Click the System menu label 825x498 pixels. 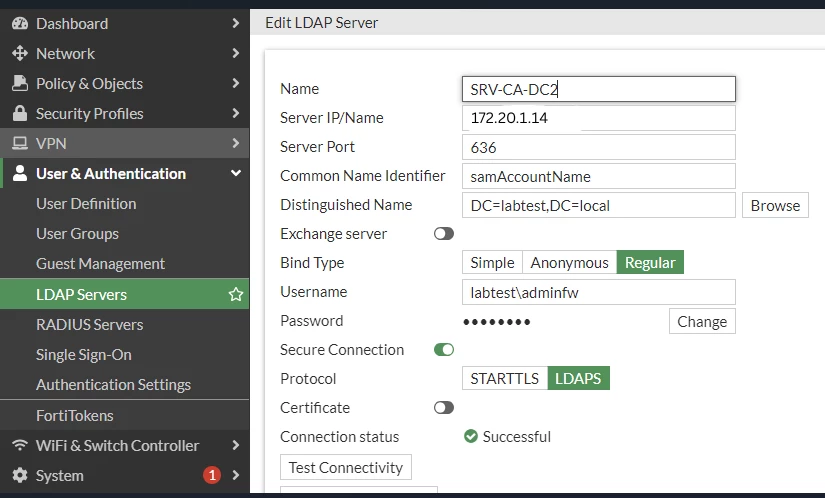click(x=59, y=475)
